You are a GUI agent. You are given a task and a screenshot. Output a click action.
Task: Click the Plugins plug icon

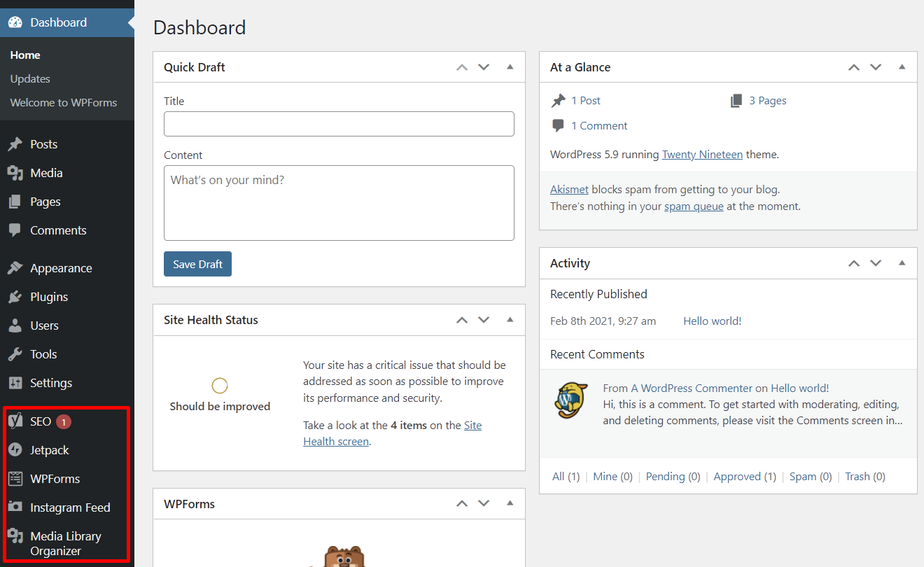pos(15,297)
